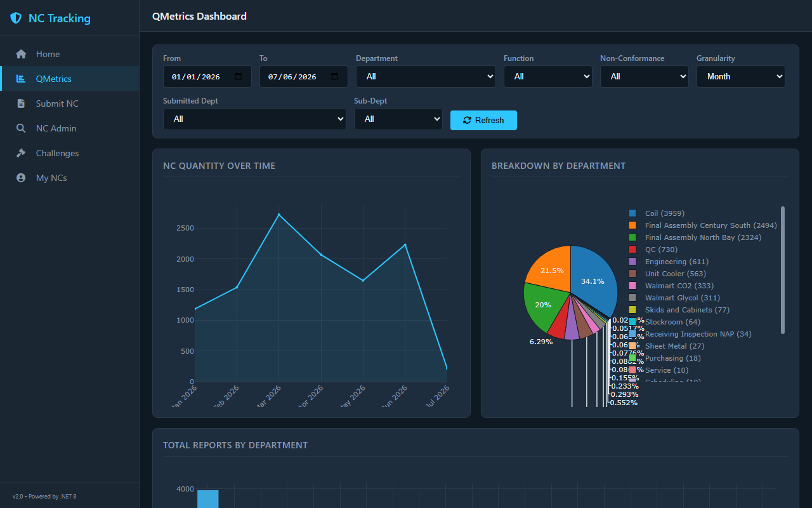
Task: Expand the Department dropdown
Action: (426, 76)
